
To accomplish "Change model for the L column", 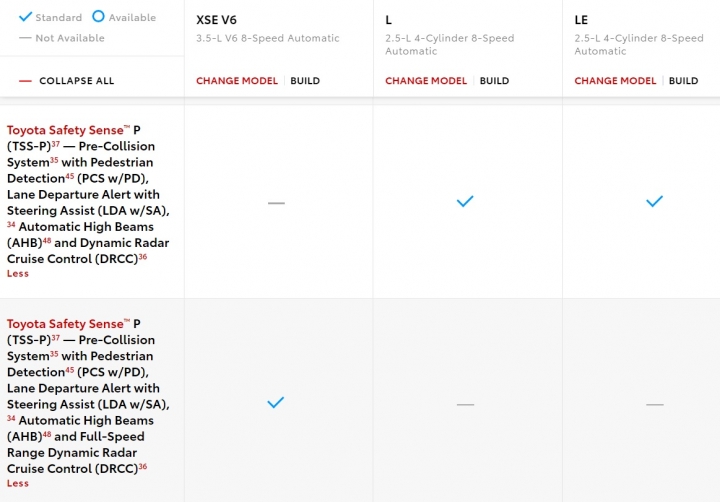I will 426,81.
